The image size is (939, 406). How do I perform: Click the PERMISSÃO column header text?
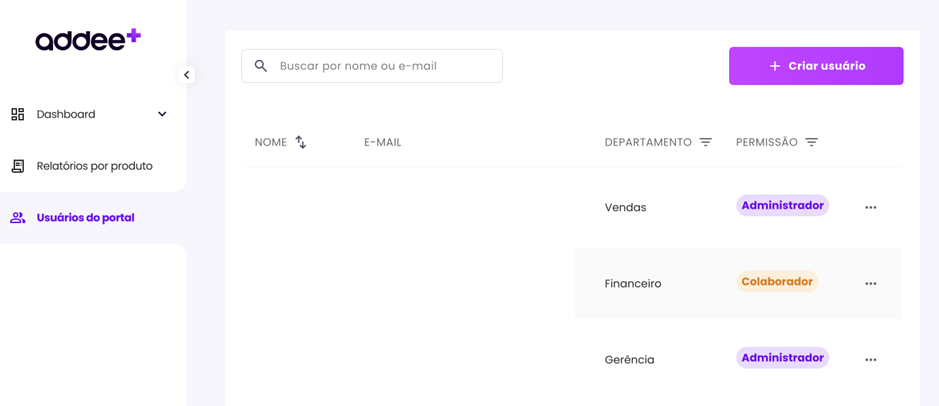tap(767, 143)
